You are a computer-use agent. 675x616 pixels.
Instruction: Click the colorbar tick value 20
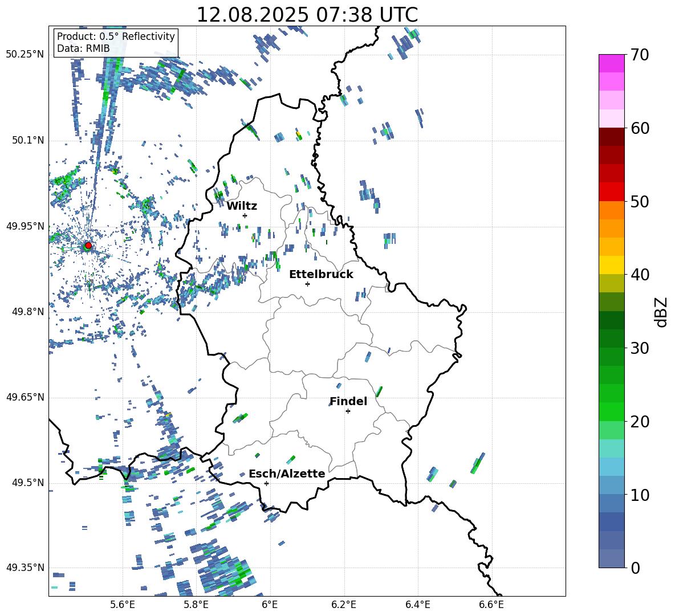coord(640,422)
